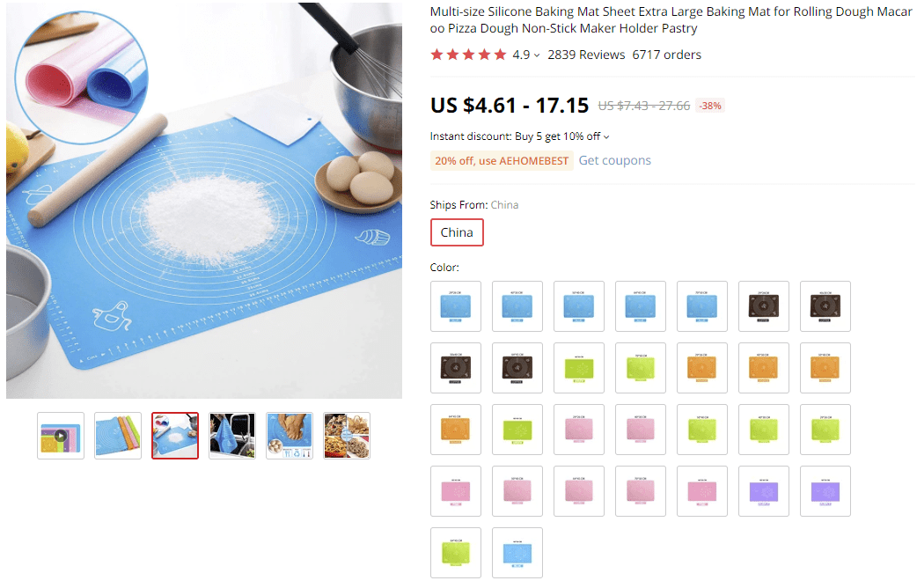Select the orange swatch starting the third row
The width and height of the screenshot is (917, 588).
456,430
